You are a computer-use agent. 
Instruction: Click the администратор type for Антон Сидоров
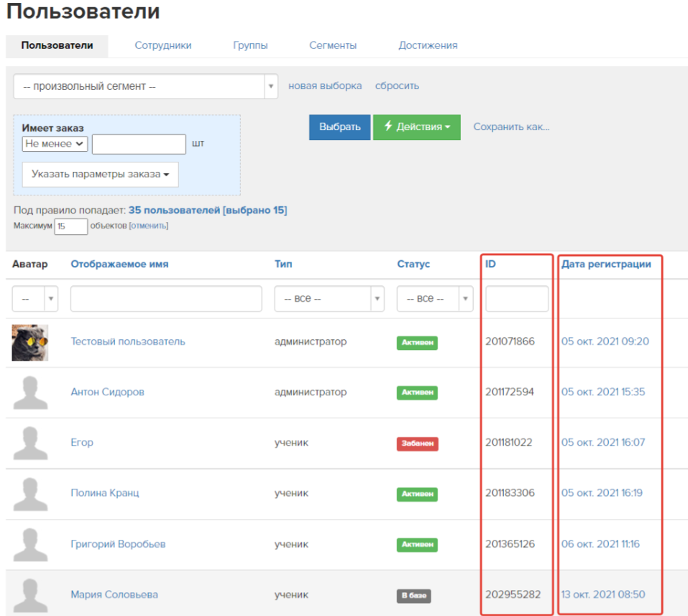311,392
